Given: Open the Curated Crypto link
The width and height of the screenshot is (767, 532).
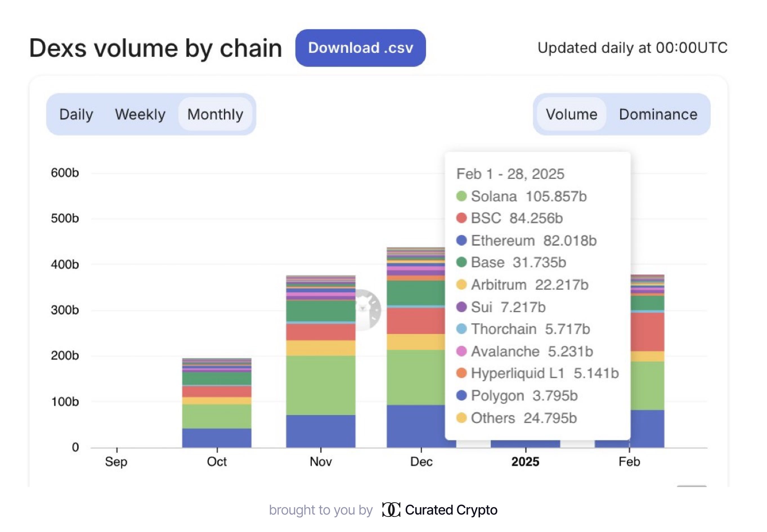Looking at the screenshot, I should pos(451,510).
